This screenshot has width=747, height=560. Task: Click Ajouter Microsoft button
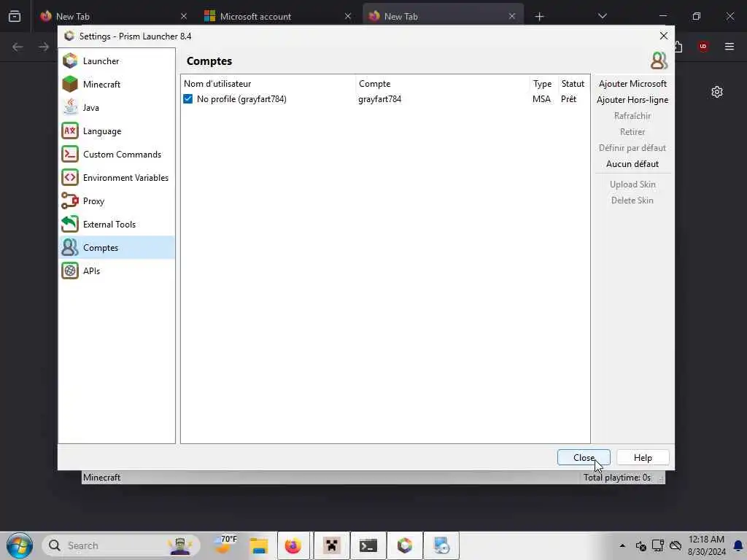point(632,84)
